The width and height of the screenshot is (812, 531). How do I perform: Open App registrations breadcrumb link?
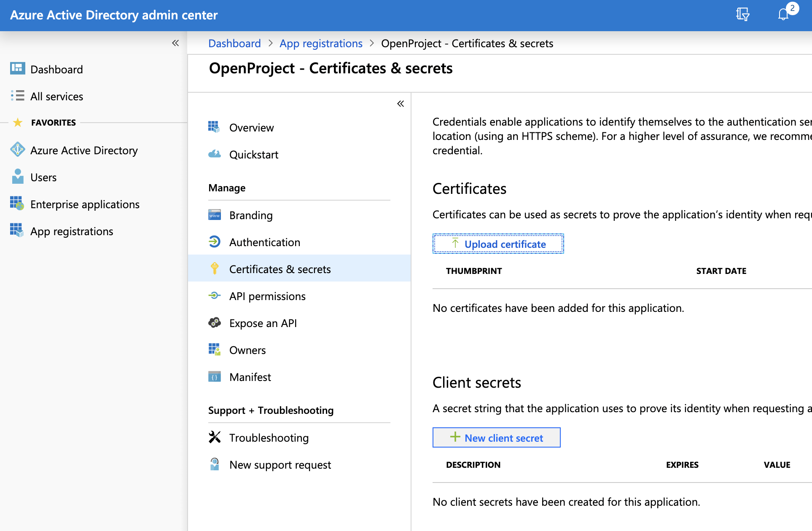[320, 43]
